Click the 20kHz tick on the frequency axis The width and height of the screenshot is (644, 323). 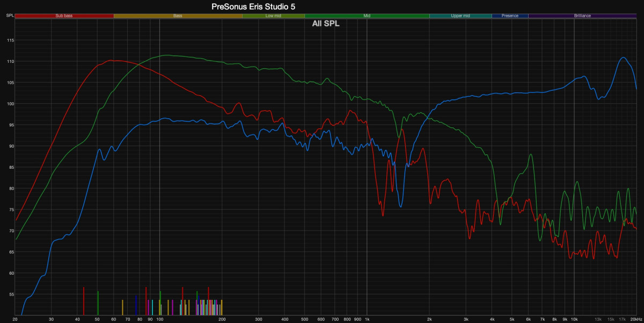(x=635, y=319)
